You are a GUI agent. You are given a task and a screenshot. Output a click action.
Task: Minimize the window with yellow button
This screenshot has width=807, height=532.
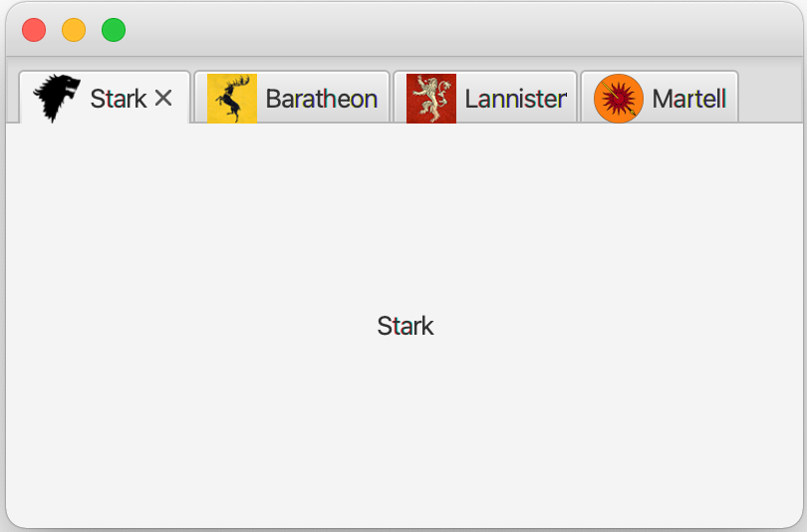pos(74,30)
